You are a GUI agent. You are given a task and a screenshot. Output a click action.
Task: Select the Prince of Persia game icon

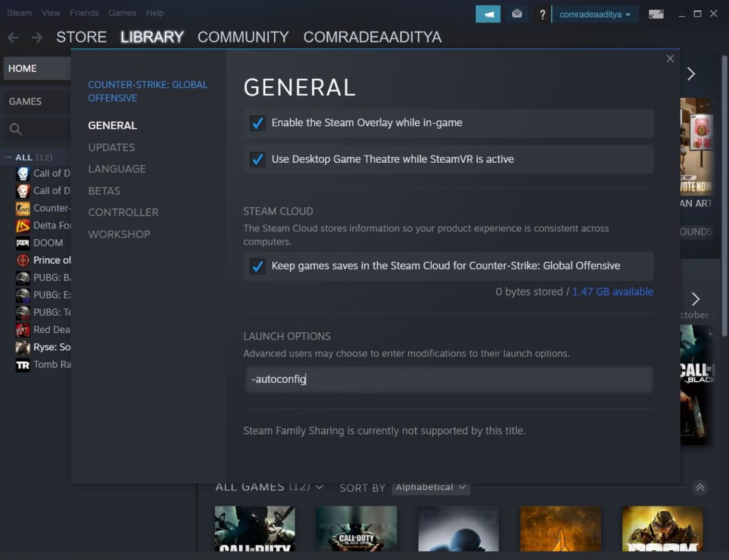[x=23, y=261]
